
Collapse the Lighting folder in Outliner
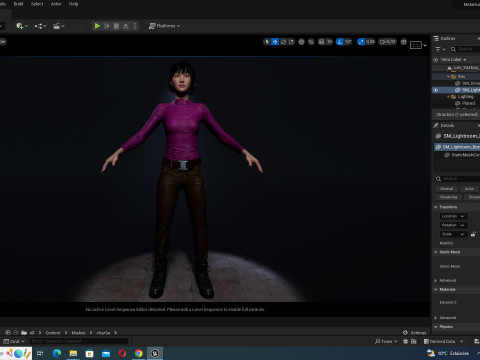point(448,97)
